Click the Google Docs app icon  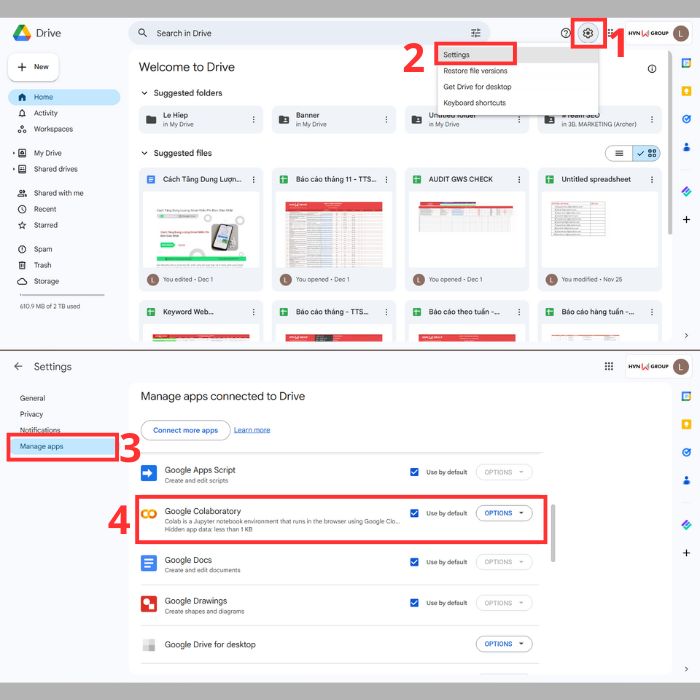tap(149, 563)
